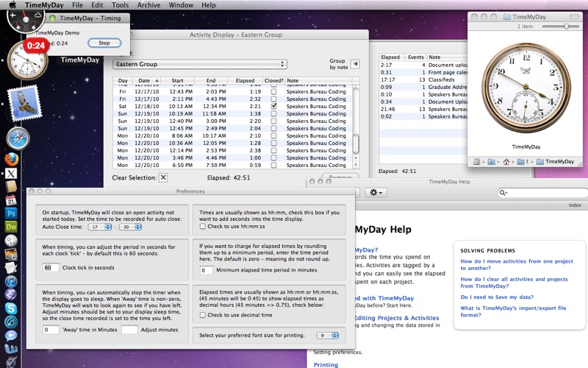Click the Clear Selection X box
The image size is (588, 368).
[x=163, y=177]
